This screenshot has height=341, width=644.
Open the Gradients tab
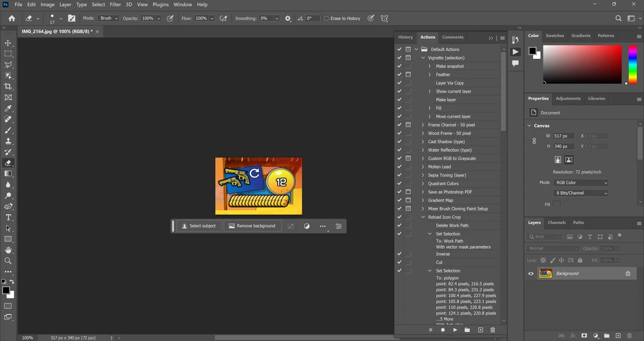coord(580,36)
